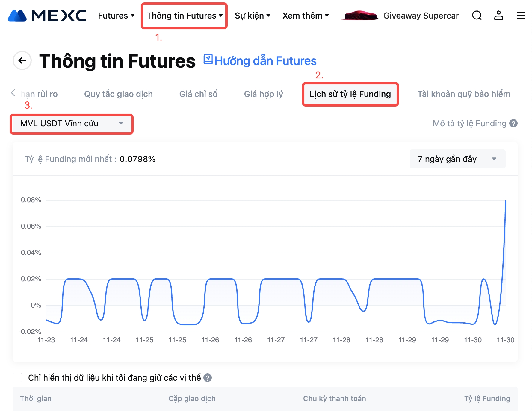Click the Giveaway Supercar link
Image resolution: width=532 pixels, height=413 pixels.
point(421,16)
